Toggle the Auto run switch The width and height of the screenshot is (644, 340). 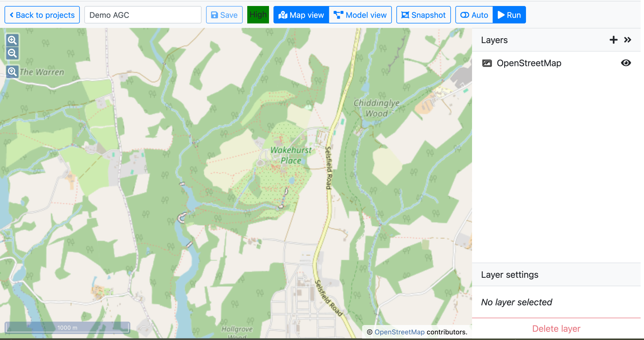click(474, 15)
